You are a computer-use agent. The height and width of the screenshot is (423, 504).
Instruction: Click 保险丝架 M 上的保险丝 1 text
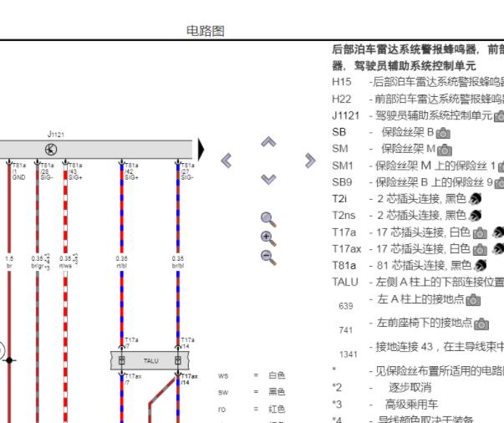(x=435, y=166)
